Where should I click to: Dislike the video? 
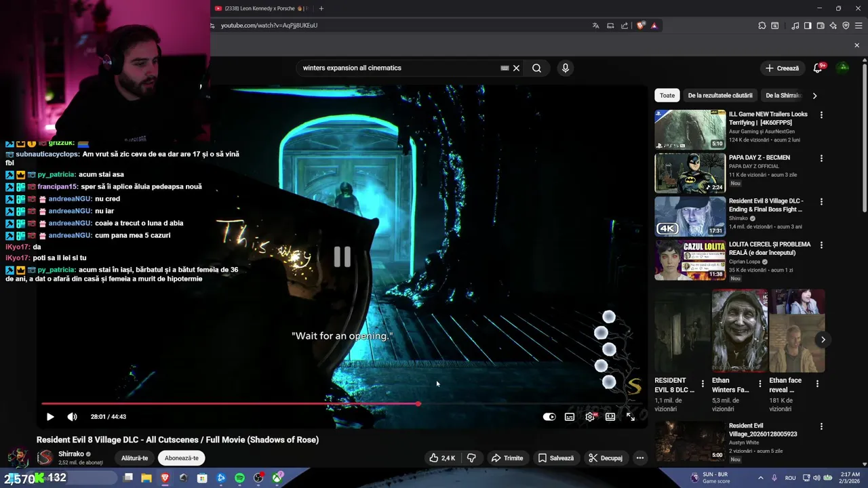[471, 458]
